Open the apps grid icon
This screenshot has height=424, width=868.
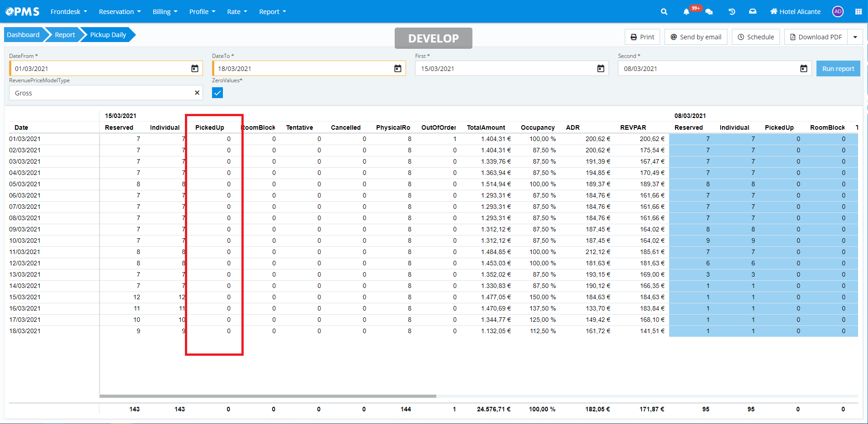click(x=858, y=12)
